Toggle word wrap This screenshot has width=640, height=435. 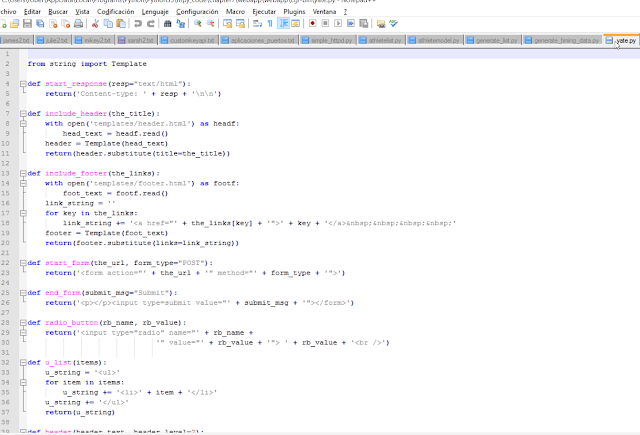click(x=257, y=24)
